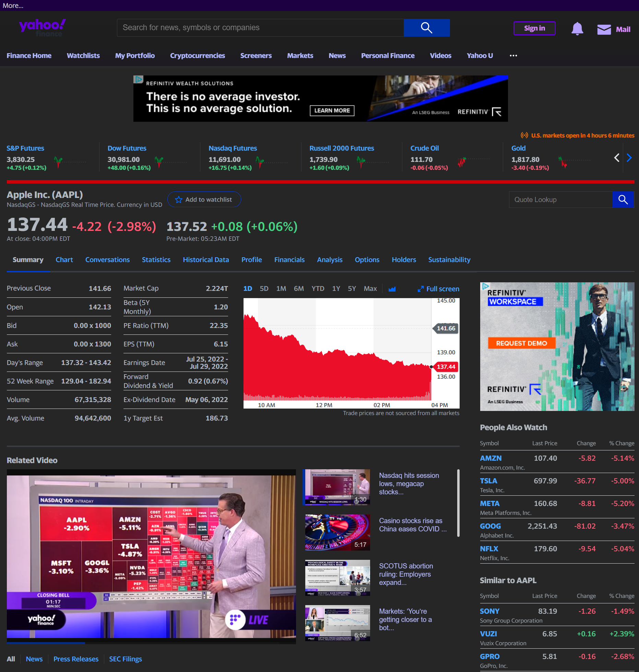Viewport: 639px width, 672px height.
Task: Open the AMZN symbol link
Action: click(x=491, y=458)
